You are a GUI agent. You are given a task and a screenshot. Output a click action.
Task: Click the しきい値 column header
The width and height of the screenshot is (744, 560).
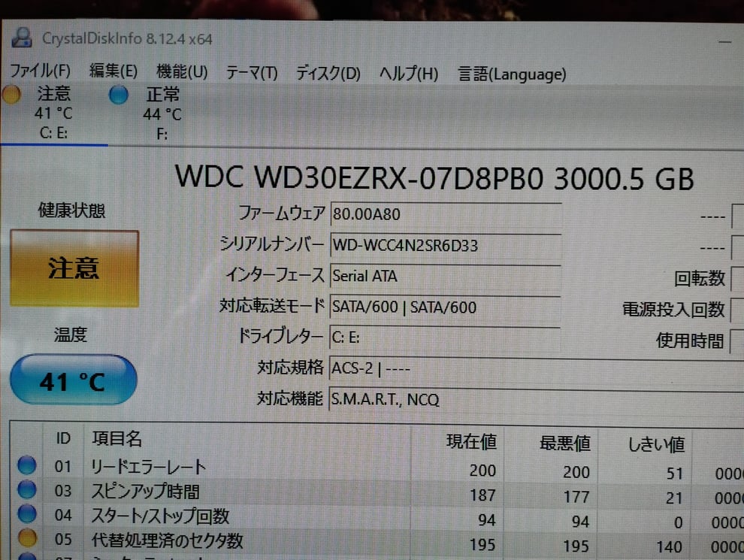click(x=656, y=445)
